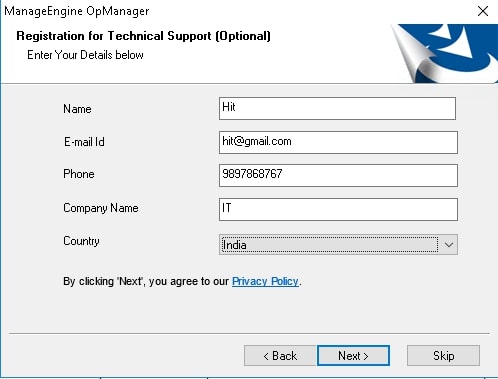
Task: Click the Company Name label text
Action: tap(101, 208)
